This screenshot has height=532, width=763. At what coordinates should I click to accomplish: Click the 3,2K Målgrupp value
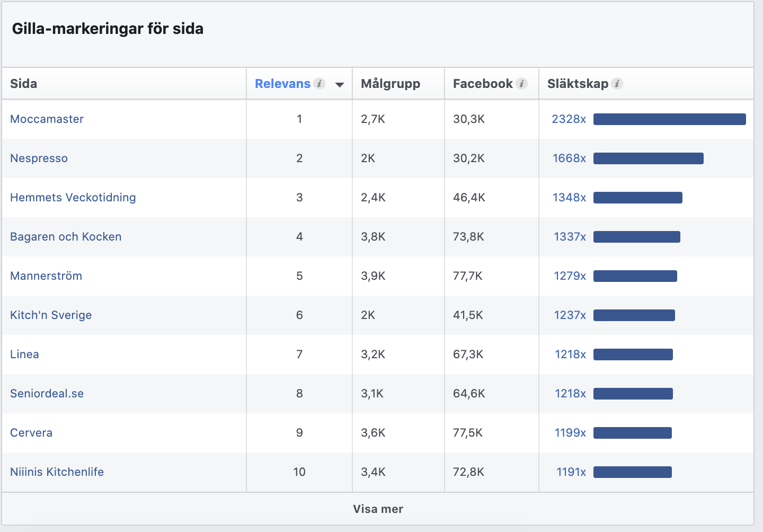(x=373, y=354)
